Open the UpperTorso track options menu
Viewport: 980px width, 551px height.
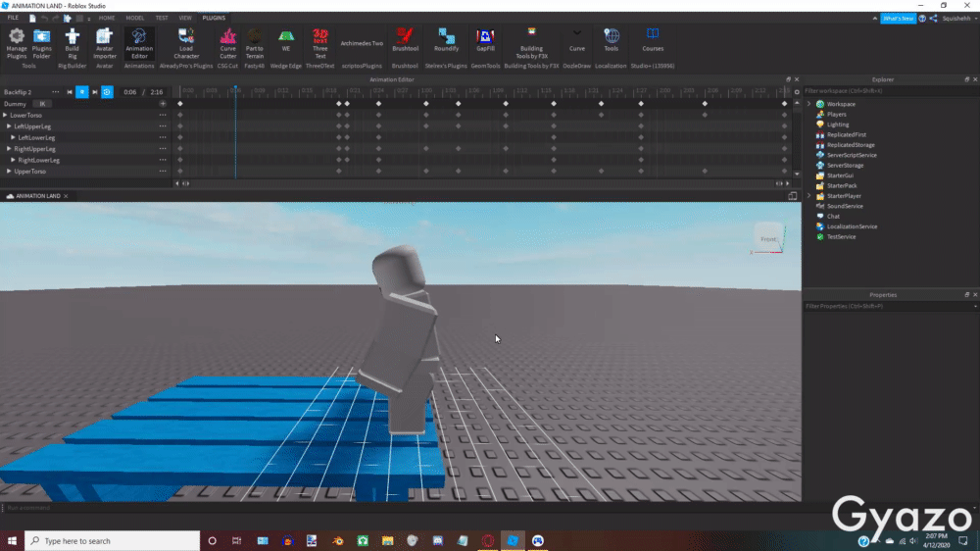163,172
